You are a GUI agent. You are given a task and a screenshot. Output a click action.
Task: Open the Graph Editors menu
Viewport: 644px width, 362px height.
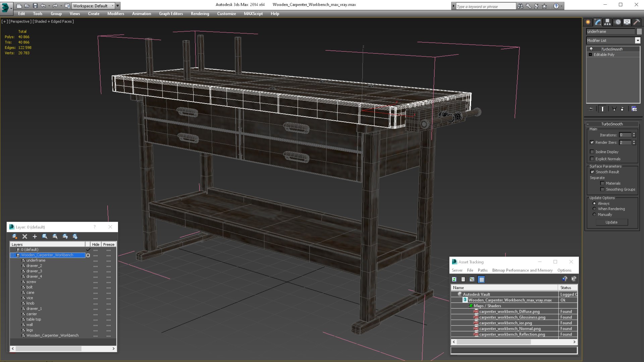tap(171, 14)
